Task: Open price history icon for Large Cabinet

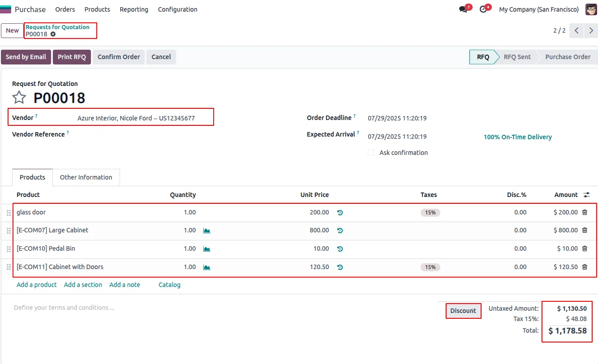Action: (x=340, y=231)
